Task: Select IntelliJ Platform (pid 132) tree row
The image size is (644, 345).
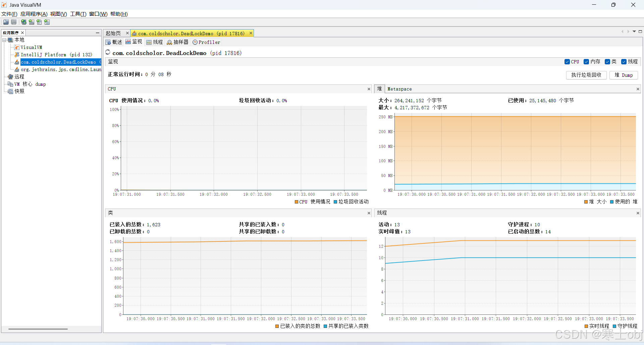Action: 56,55
